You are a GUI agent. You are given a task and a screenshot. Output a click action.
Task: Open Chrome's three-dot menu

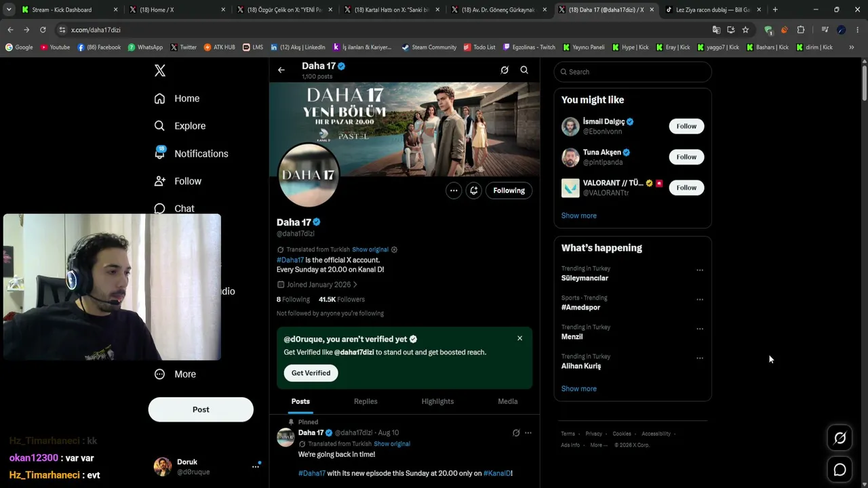tap(858, 30)
